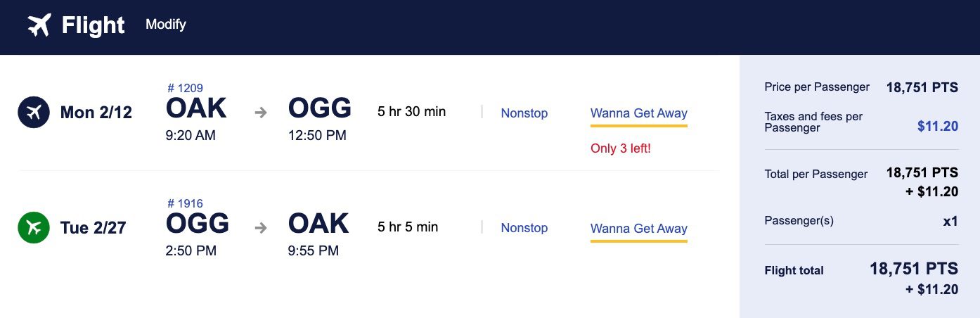The width and height of the screenshot is (980, 318).
Task: Click Nonstop link for the Mon 2/12 flight
Action: [524, 113]
